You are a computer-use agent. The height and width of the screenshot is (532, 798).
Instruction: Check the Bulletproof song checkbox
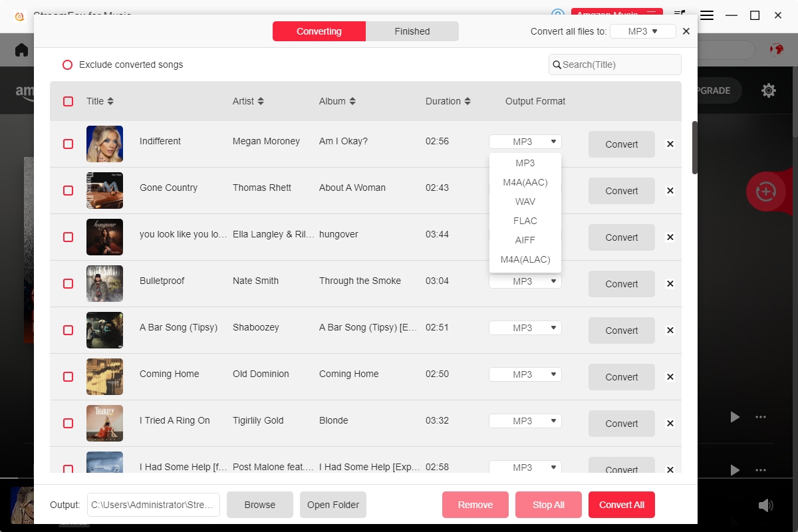point(68,283)
